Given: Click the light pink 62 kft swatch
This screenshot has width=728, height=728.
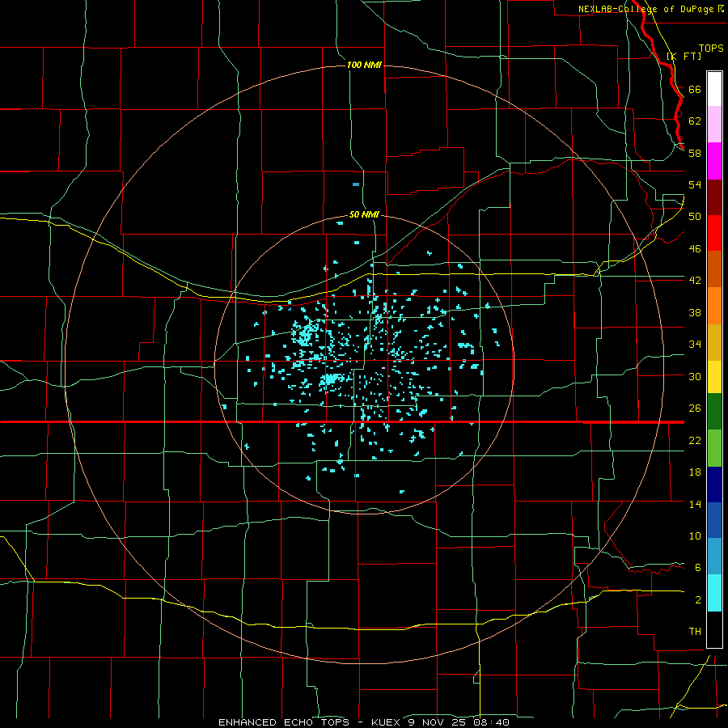Looking at the screenshot, I should [714, 124].
